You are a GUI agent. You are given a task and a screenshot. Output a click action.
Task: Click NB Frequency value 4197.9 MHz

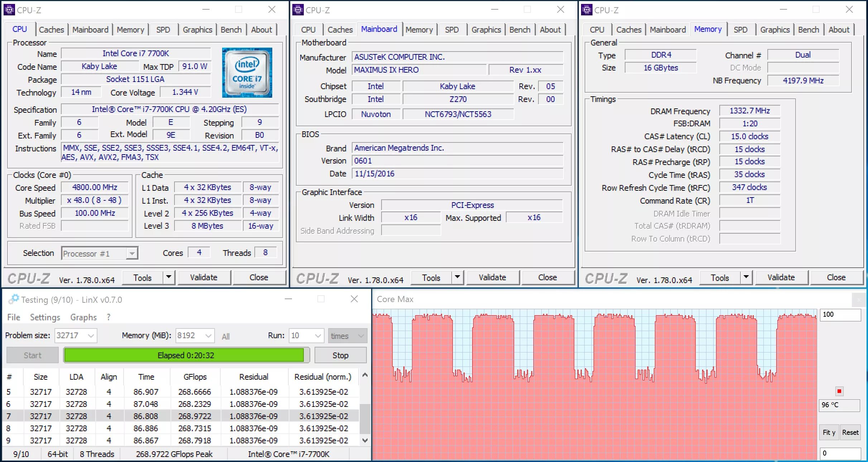[803, 81]
